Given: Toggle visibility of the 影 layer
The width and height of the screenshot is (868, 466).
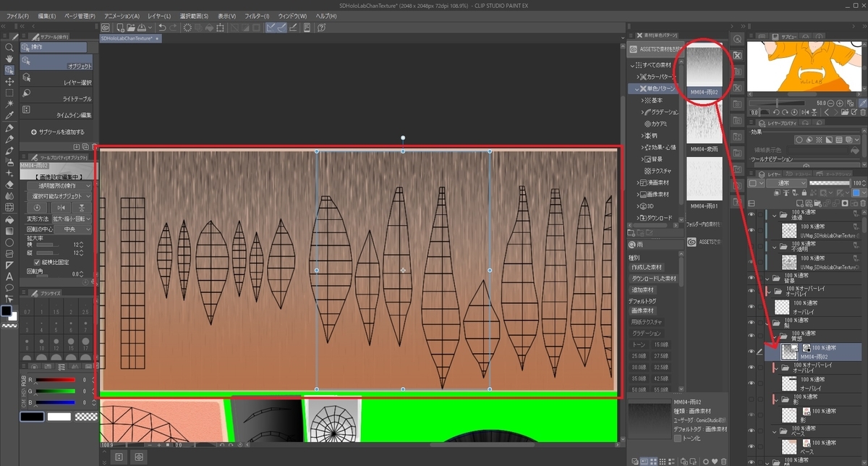Looking at the screenshot, I should point(751,415).
